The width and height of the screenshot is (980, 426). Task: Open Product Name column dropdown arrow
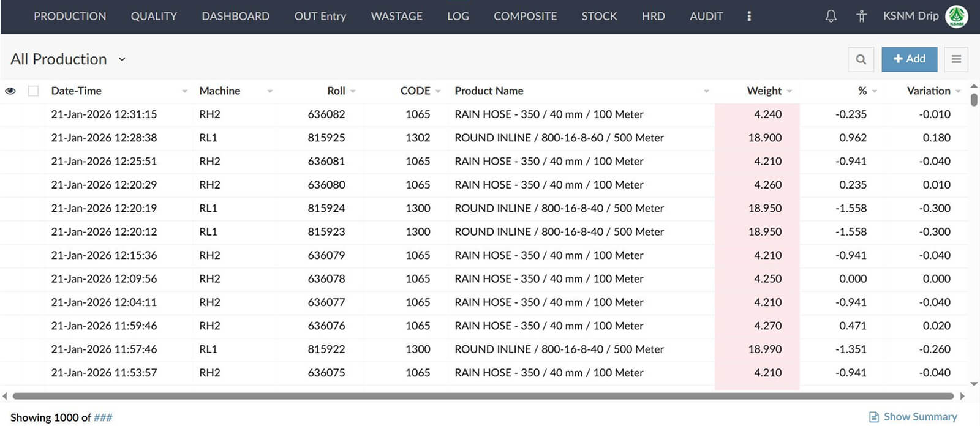tap(706, 91)
